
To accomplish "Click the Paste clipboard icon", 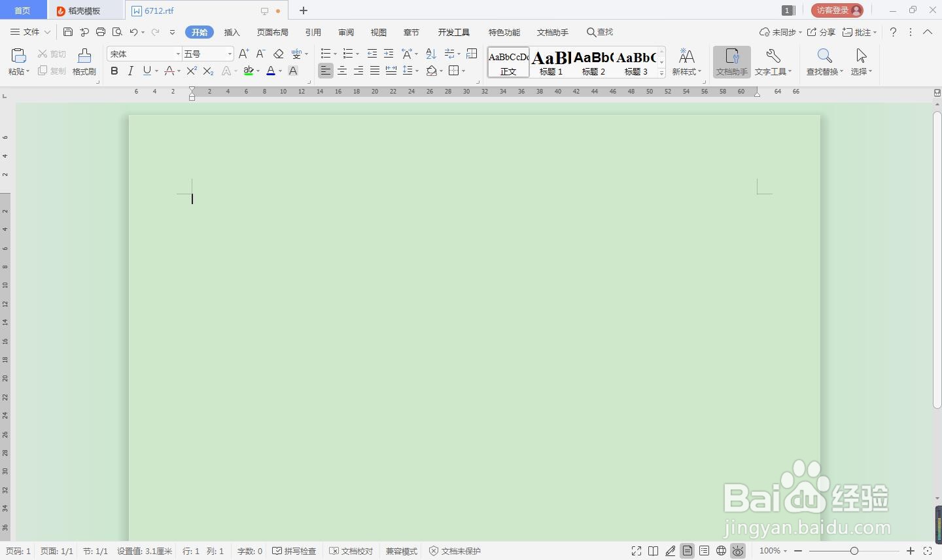I will (18, 56).
